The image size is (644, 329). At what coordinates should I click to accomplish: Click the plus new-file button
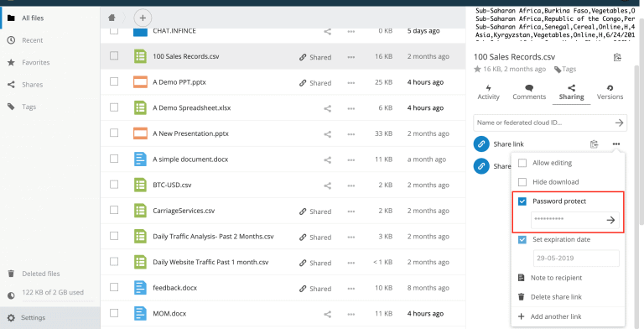[143, 18]
